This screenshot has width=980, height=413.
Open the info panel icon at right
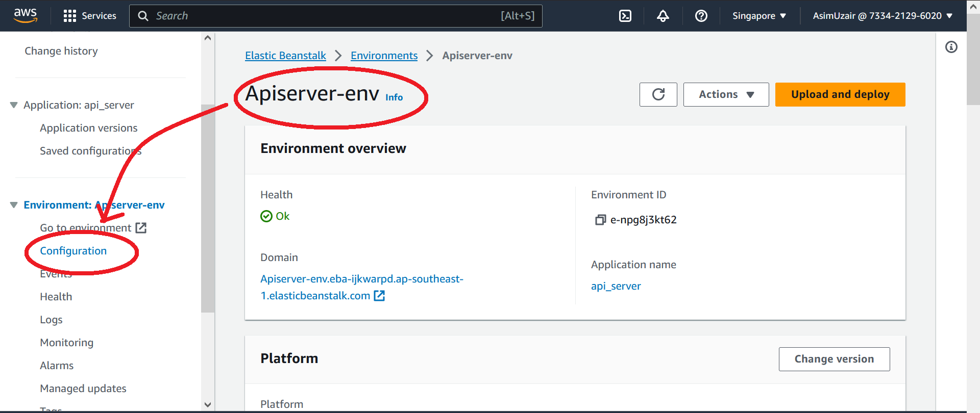(951, 47)
